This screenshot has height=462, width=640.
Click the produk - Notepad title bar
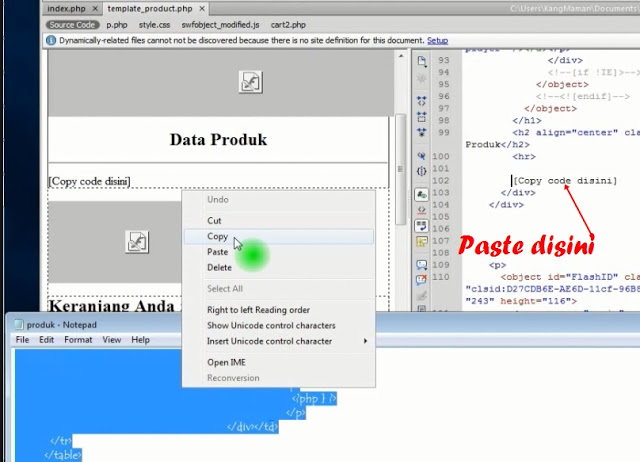pos(322,324)
